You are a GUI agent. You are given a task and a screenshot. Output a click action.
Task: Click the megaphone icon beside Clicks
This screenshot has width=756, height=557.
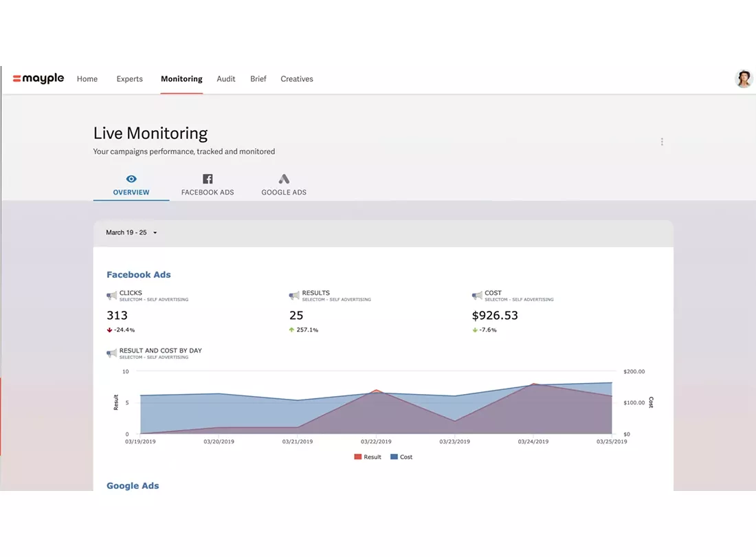pyautogui.click(x=111, y=296)
